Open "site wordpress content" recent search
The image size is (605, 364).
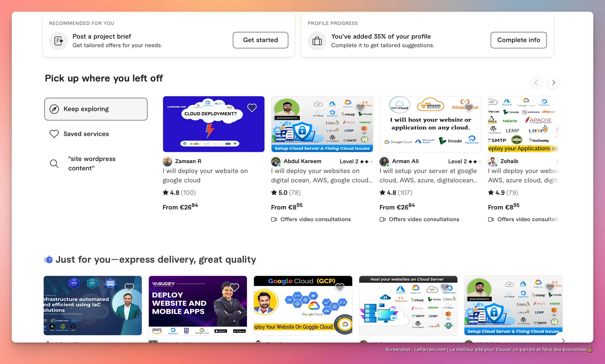pos(91,163)
